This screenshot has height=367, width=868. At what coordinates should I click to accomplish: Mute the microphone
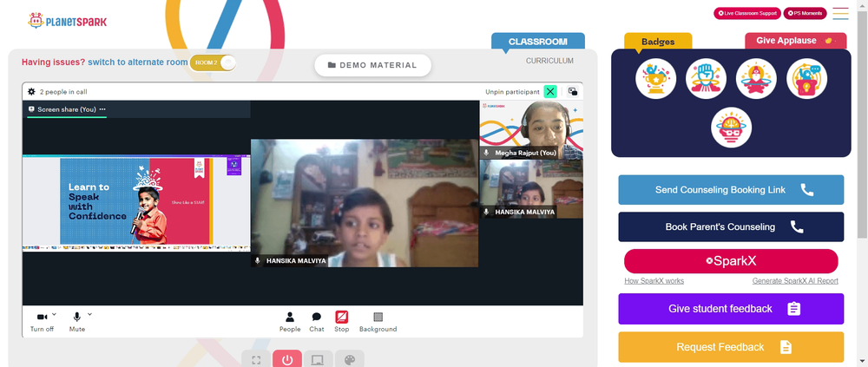(x=77, y=322)
